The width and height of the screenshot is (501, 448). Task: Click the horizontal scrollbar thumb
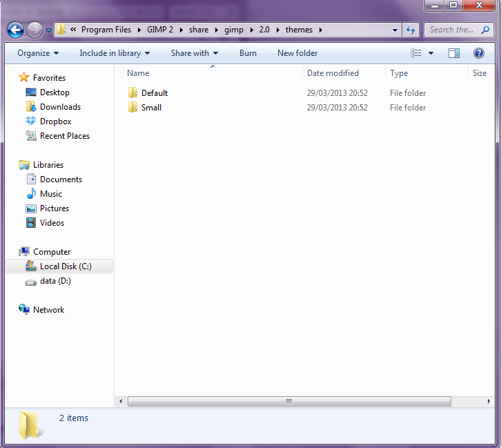pyautogui.click(x=289, y=401)
